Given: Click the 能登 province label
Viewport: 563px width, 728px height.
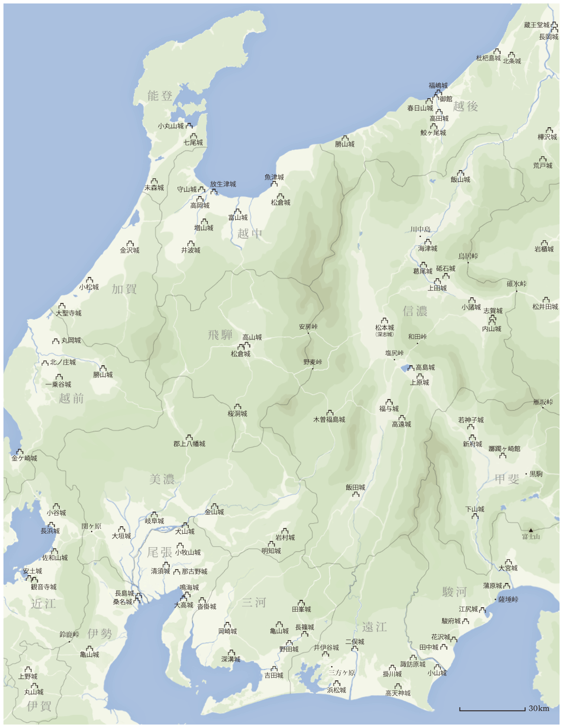Looking at the screenshot, I should pyautogui.click(x=160, y=96).
